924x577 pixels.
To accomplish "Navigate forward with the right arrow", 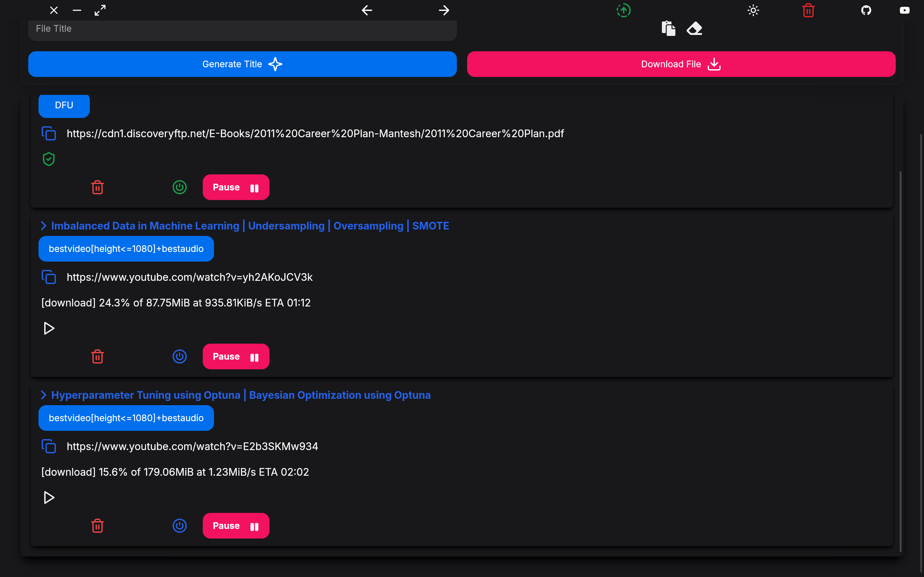I will 444,10.
